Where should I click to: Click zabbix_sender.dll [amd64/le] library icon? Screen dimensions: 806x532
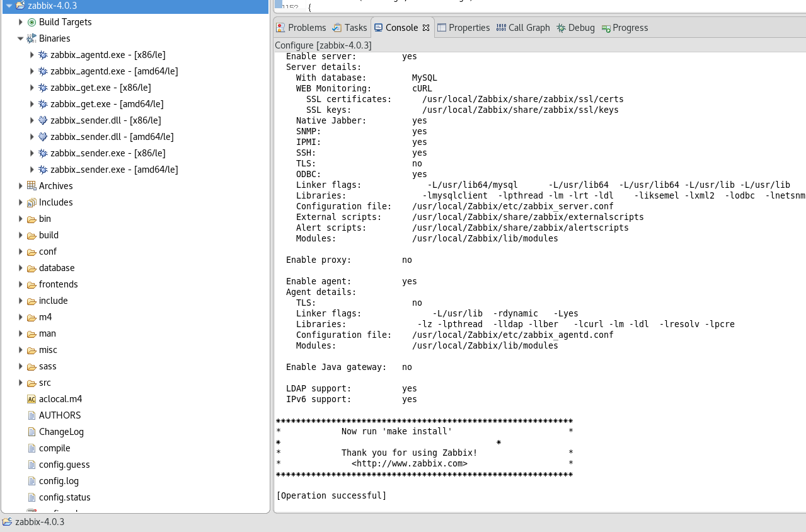click(x=43, y=137)
